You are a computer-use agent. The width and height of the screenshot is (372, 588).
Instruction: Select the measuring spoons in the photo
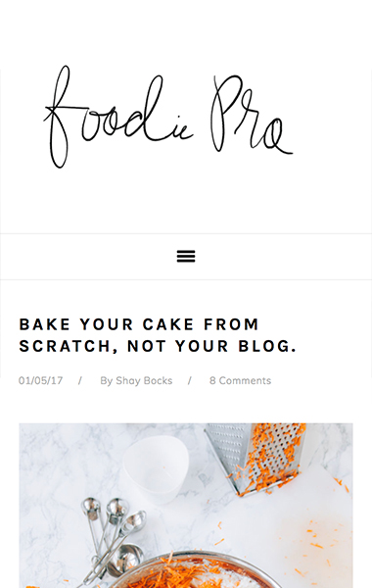[113, 536]
